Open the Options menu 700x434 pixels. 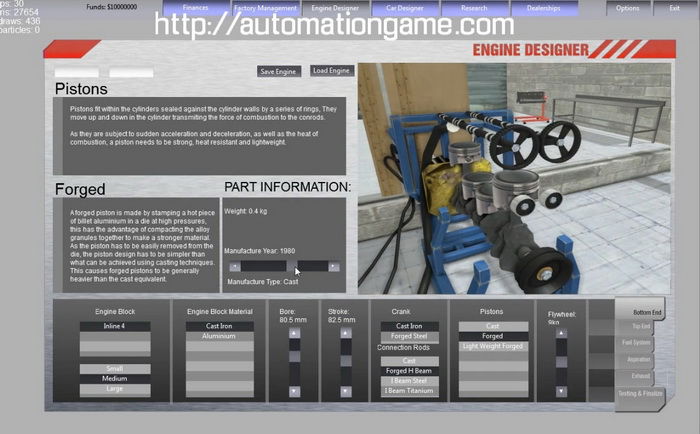coord(628,8)
